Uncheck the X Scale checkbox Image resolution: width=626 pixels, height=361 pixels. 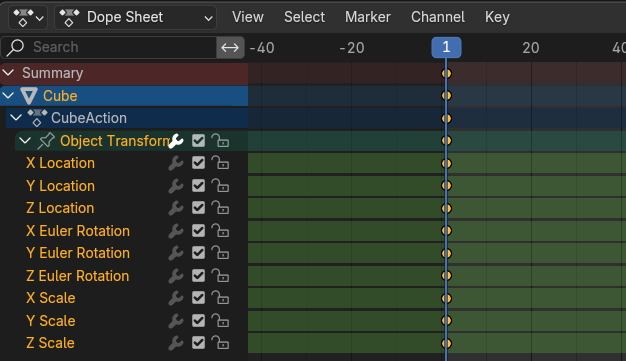point(198,298)
